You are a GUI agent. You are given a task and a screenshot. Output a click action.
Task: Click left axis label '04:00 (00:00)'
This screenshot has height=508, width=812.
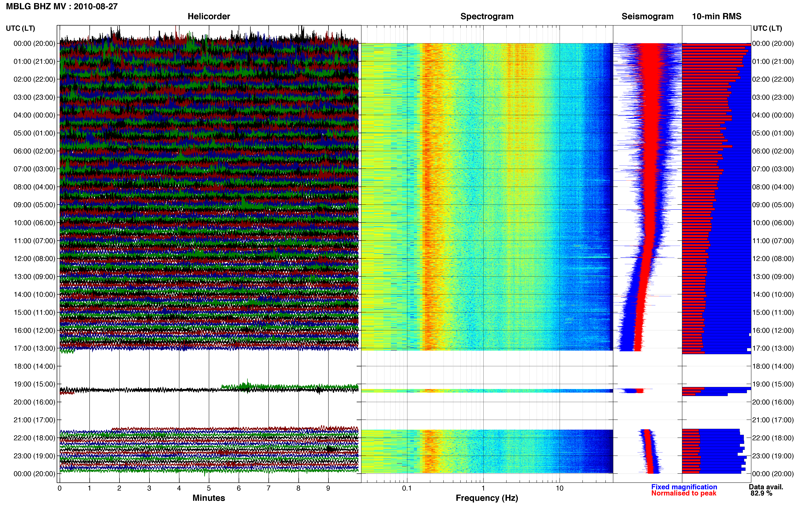[34, 115]
